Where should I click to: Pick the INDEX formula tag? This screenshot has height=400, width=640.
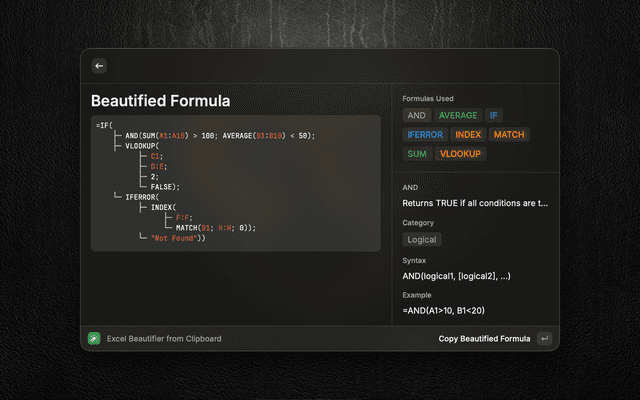(x=468, y=134)
